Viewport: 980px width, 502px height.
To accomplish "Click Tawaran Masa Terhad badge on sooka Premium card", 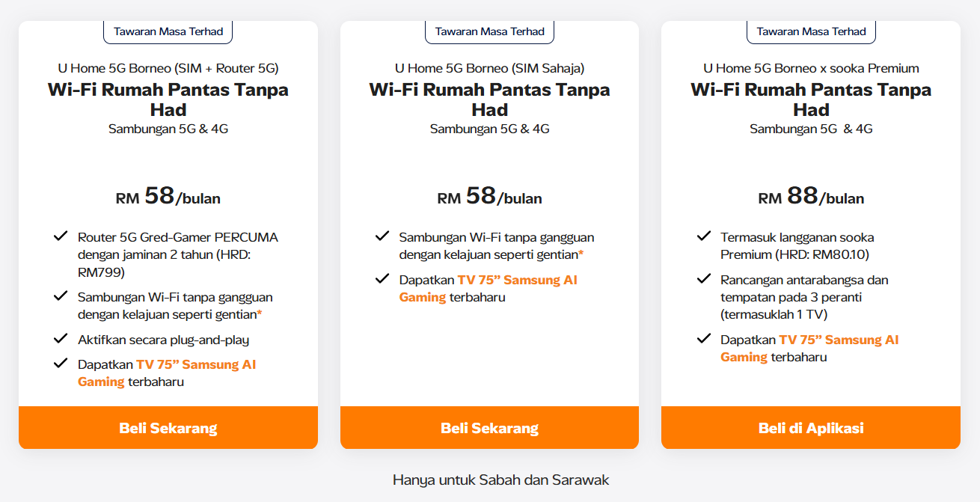I will tap(811, 31).
